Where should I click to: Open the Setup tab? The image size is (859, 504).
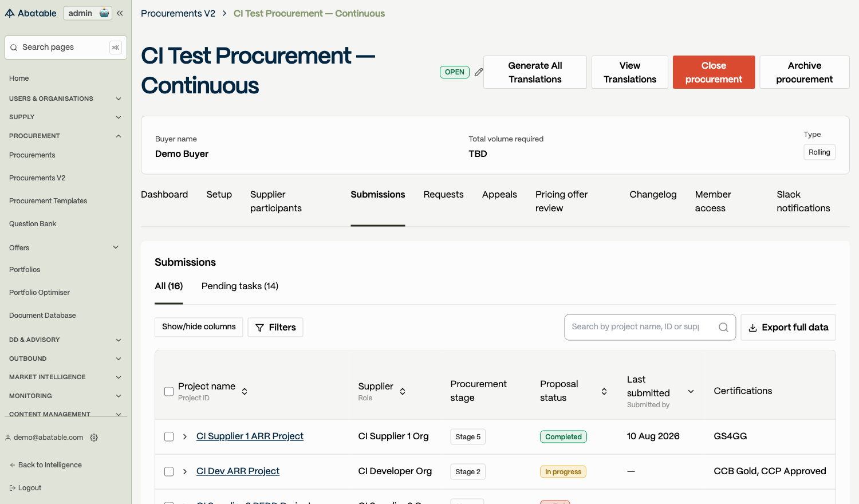[219, 195]
